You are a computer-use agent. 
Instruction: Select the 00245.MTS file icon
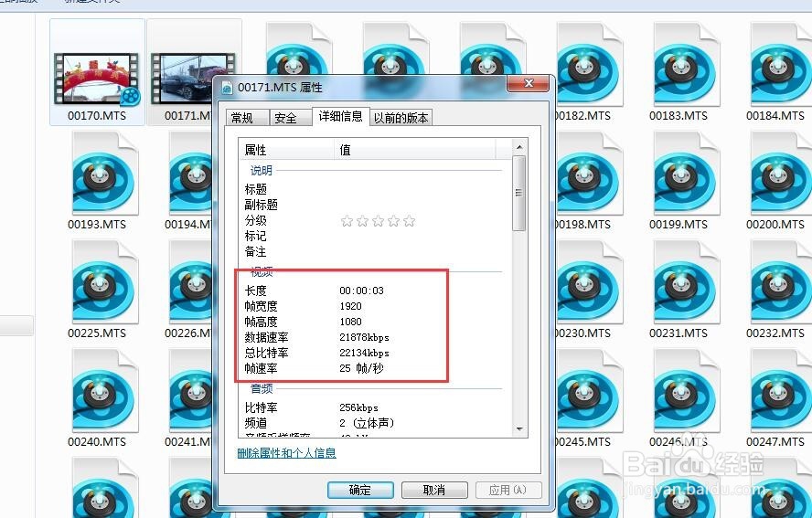pyautogui.click(x=588, y=391)
